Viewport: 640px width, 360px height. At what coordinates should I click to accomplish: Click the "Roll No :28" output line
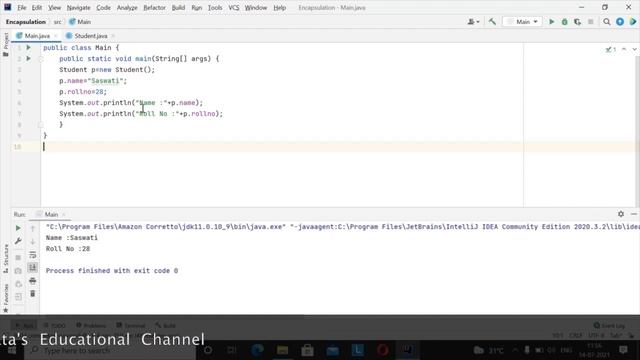tap(68, 249)
